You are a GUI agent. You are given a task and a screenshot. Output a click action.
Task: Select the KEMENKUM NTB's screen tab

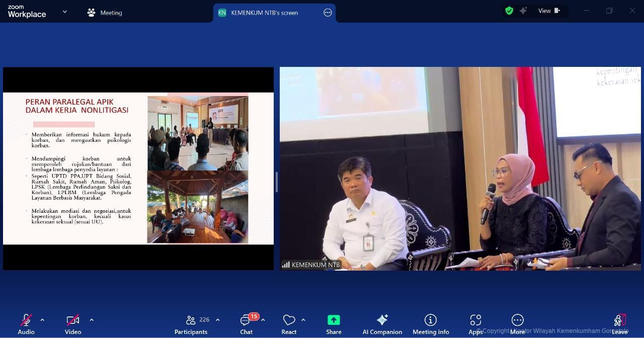264,13
